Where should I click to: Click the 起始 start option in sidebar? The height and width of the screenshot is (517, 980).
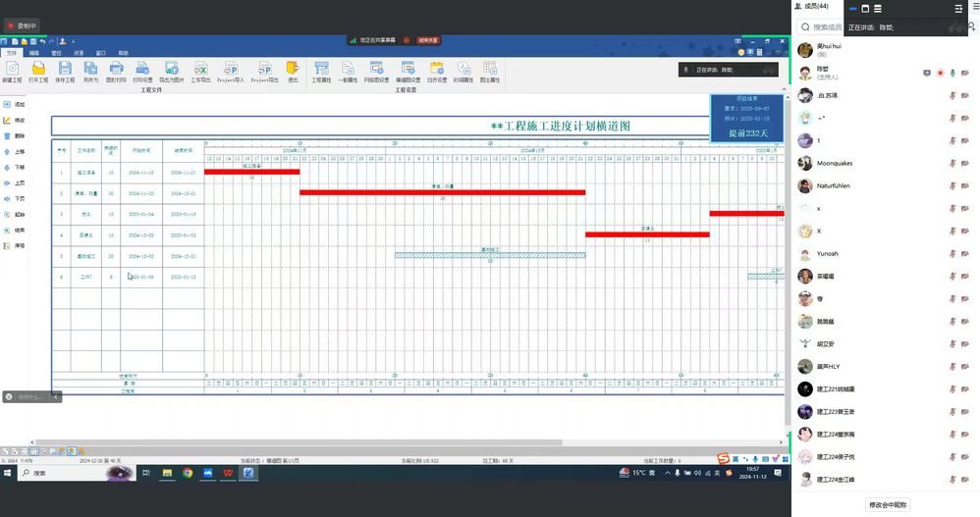[15, 214]
